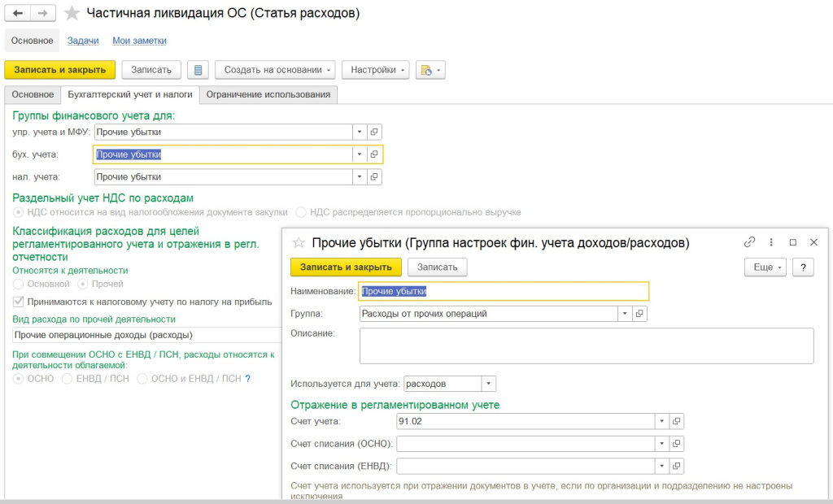The width and height of the screenshot is (833, 504).
Task: Click the Счет списания (ОСНО) input field
Action: point(526,444)
